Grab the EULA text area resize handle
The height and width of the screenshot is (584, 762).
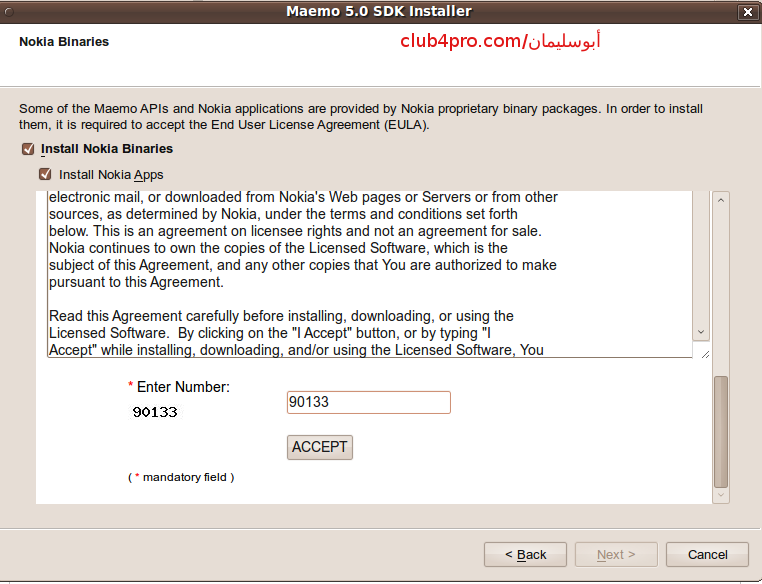click(x=705, y=355)
